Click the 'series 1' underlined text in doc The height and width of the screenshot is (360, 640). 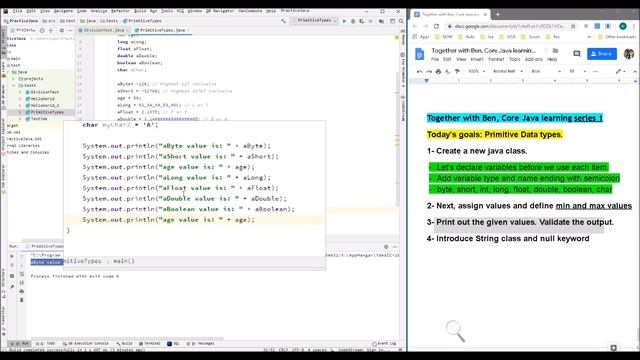(x=588, y=118)
